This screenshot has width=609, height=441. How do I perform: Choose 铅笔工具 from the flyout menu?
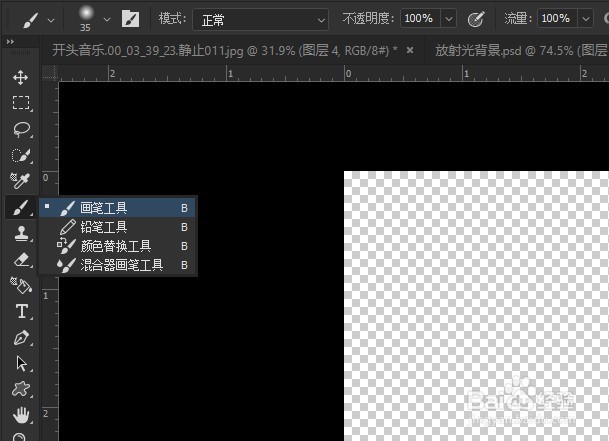117,227
